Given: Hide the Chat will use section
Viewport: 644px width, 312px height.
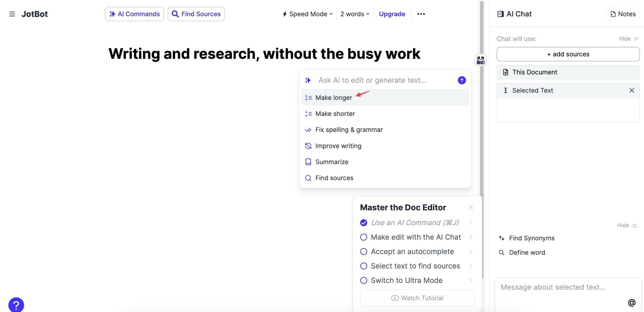Looking at the screenshot, I should tap(629, 39).
